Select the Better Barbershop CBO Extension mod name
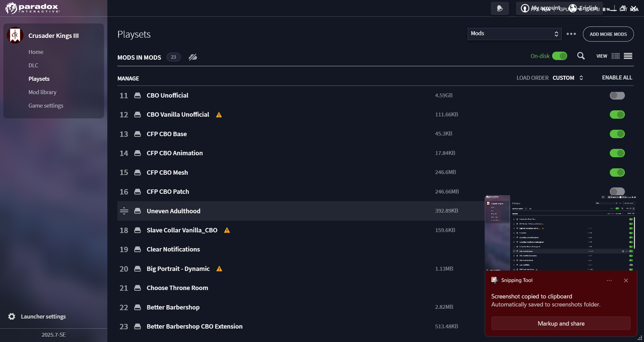Viewport: 644px width, 342px height. click(195, 327)
